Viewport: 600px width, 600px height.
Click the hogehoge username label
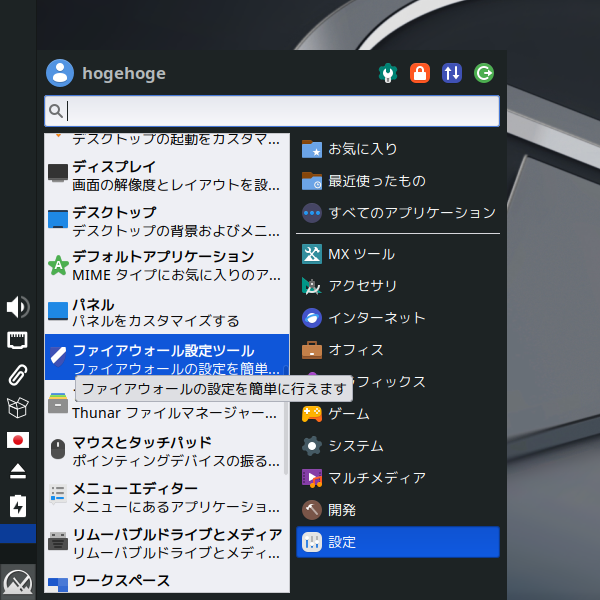[124, 73]
